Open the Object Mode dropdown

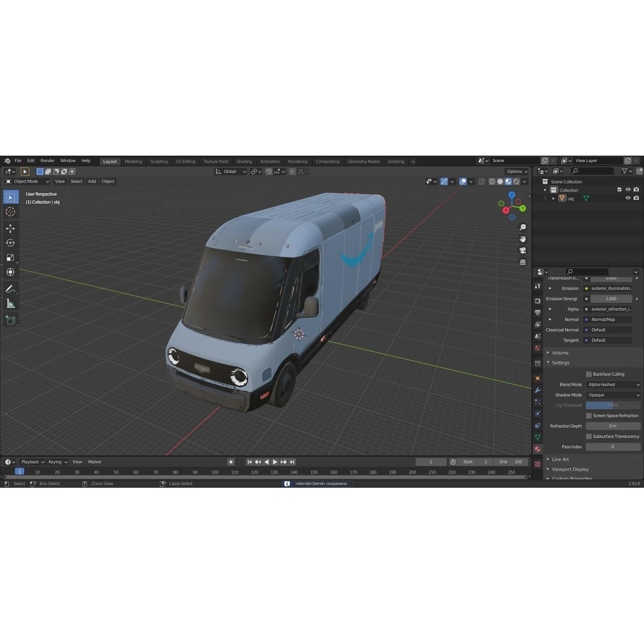coord(27,181)
